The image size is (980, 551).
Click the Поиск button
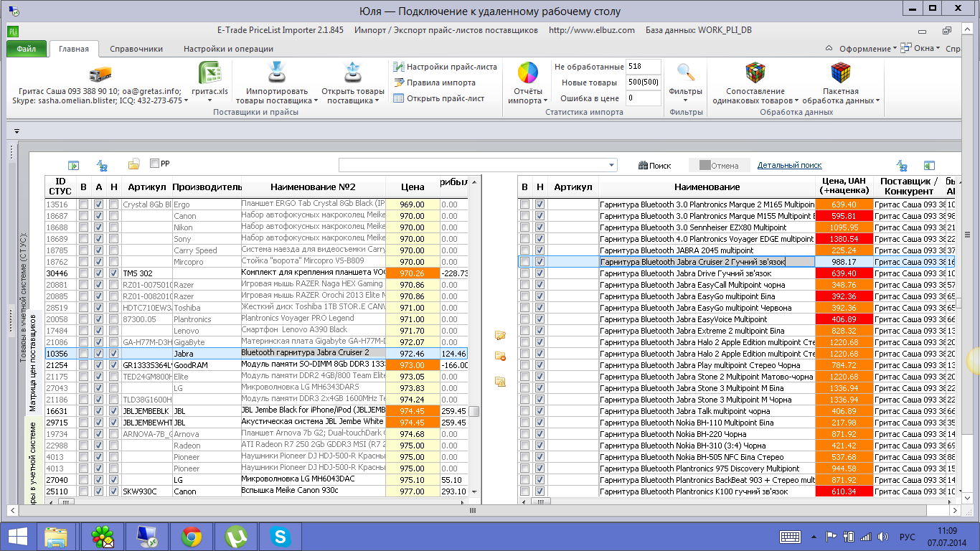click(x=655, y=165)
